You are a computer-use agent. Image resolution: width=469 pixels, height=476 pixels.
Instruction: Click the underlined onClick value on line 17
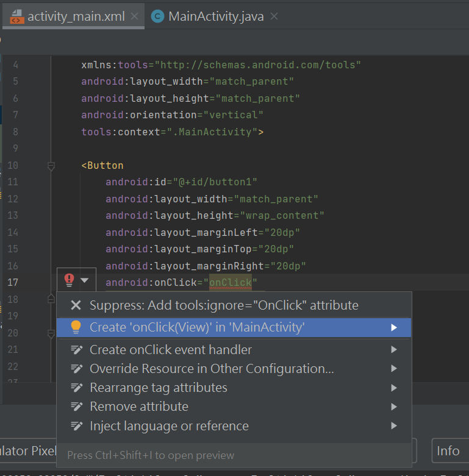231,283
